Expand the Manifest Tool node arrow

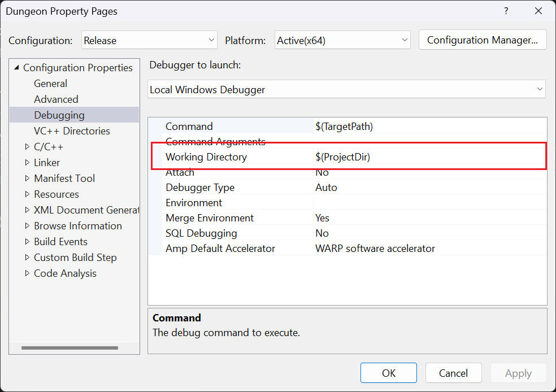[x=27, y=178]
